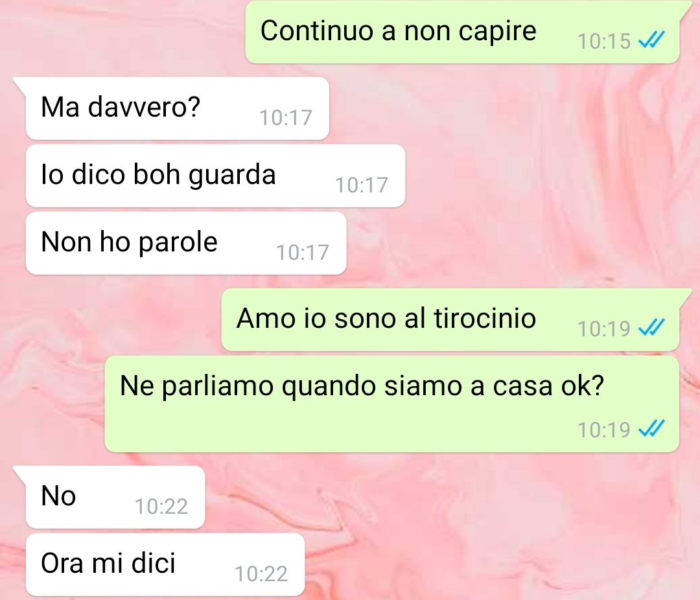Tap the "Ma davvero?" message bubble

(178, 108)
